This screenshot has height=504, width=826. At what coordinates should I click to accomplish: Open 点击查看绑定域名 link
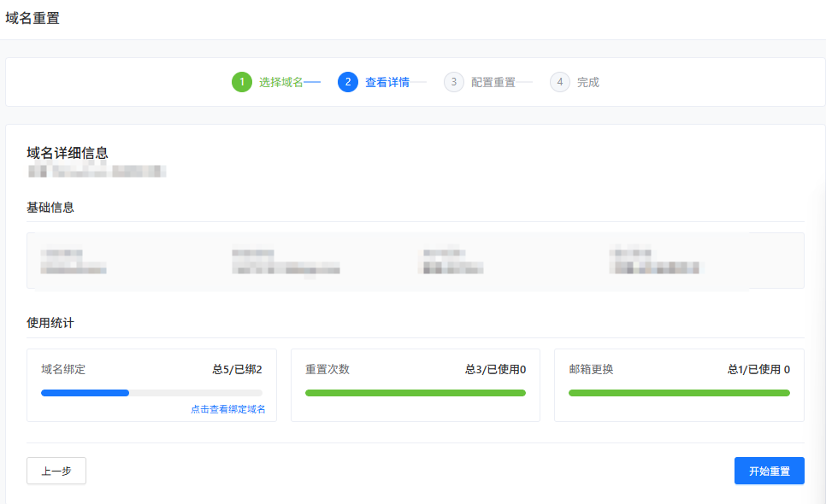228,409
